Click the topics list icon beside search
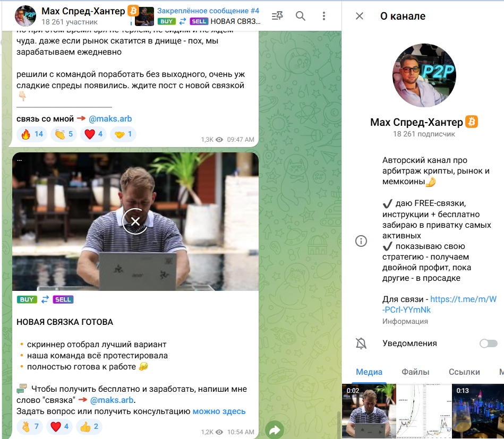 (x=277, y=16)
